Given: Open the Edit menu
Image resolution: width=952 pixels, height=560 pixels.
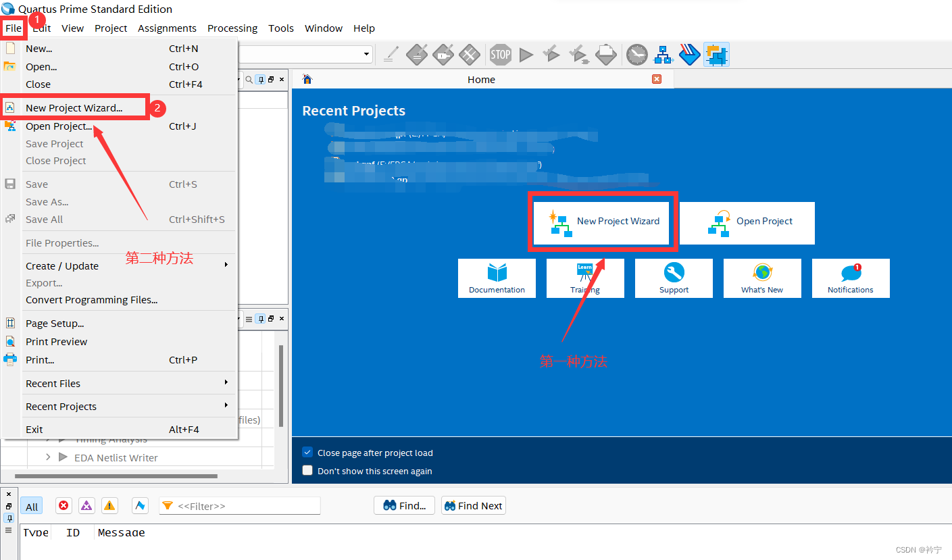Looking at the screenshot, I should pyautogui.click(x=42, y=28).
